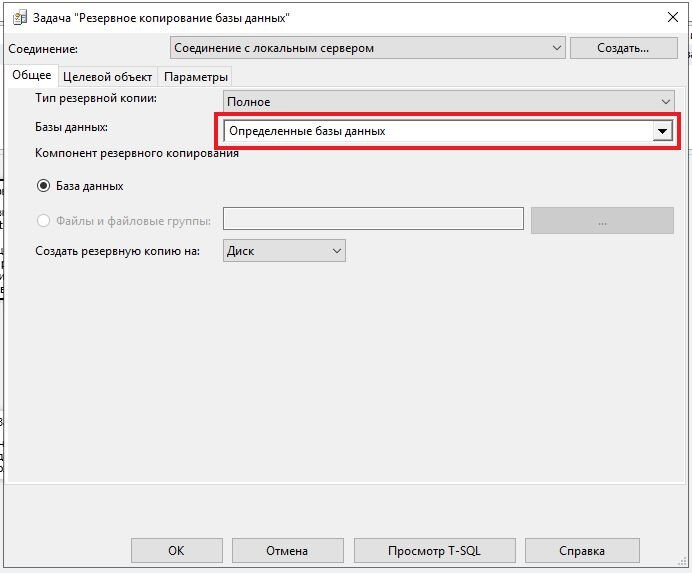Click the Базы данных label
This screenshot has height=573, width=692.
[71, 127]
